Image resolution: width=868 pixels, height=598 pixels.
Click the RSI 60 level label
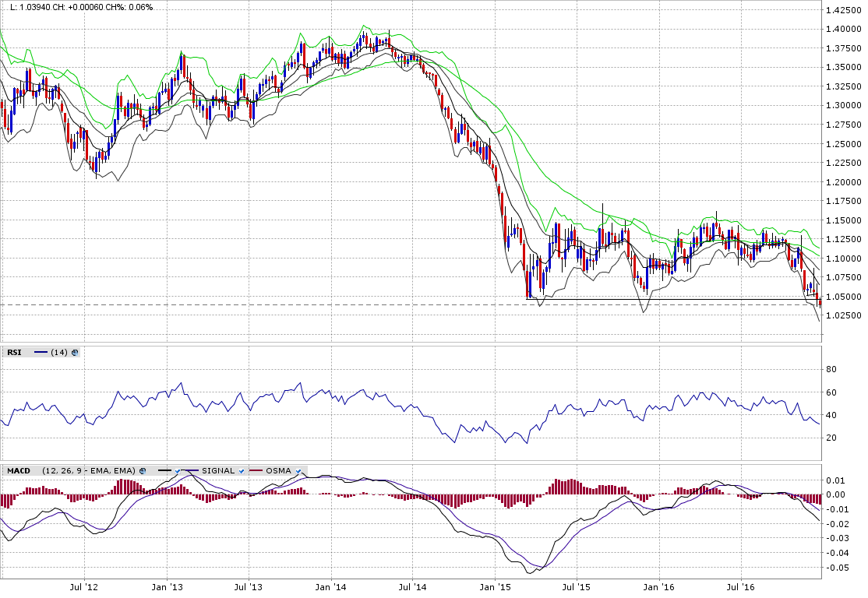pyautogui.click(x=831, y=392)
